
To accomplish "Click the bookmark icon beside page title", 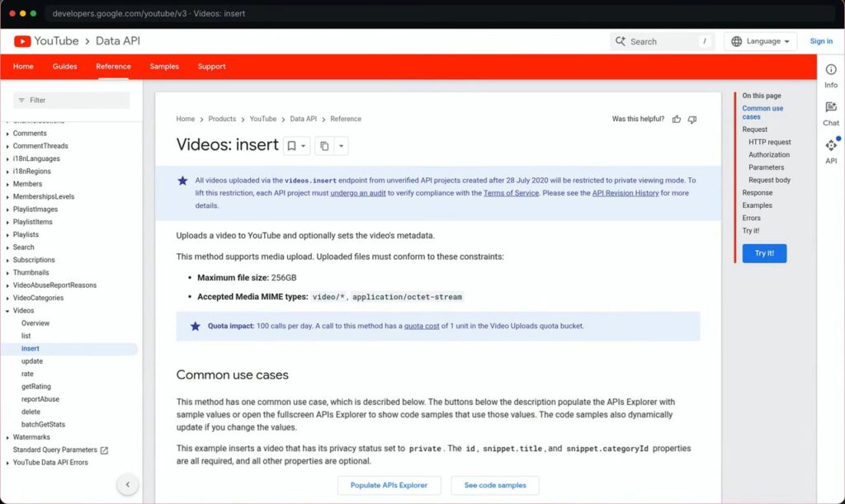I will coord(291,146).
